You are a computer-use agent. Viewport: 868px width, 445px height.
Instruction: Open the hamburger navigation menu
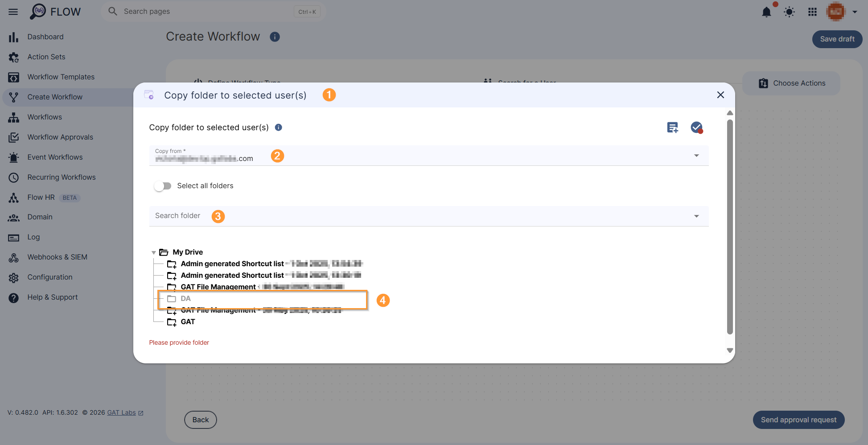(13, 12)
